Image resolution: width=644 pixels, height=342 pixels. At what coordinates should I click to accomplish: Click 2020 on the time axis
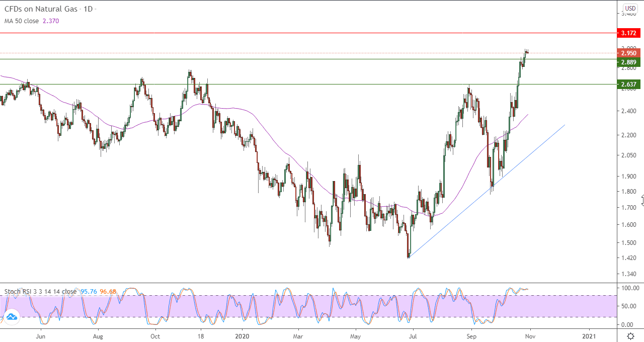coord(243,335)
